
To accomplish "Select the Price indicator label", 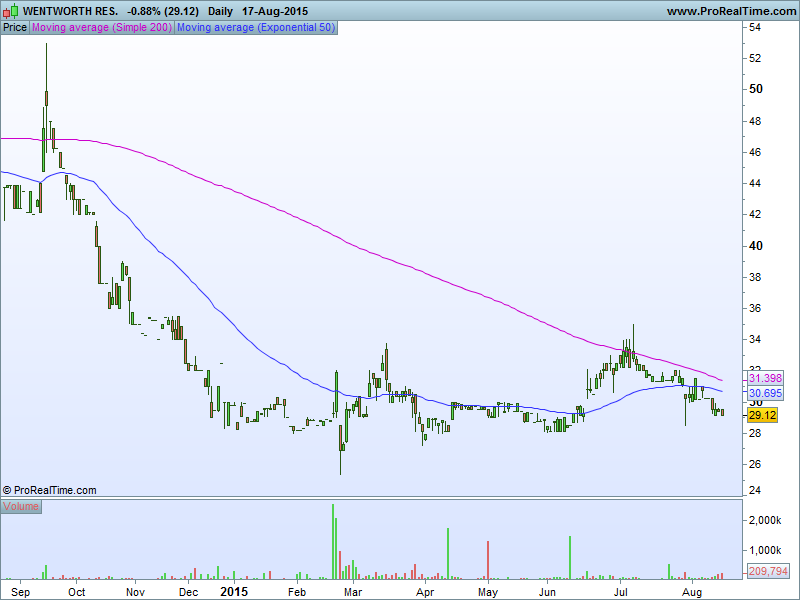I will click(15, 27).
